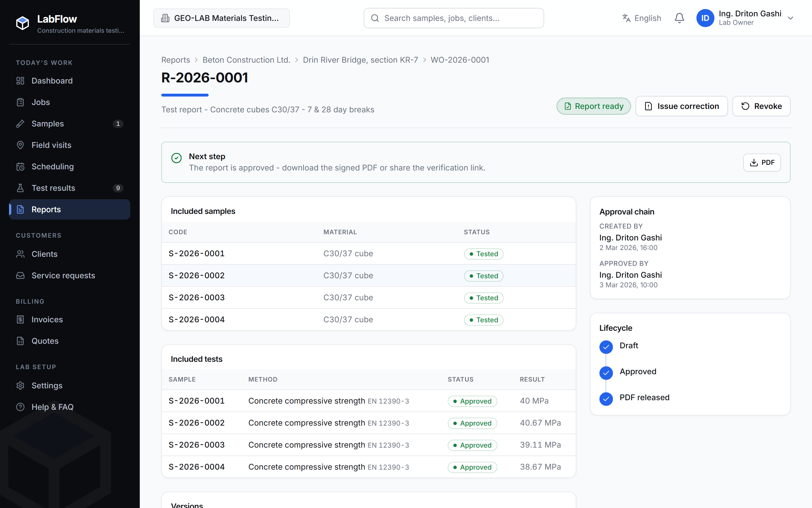Open sample S-2026-0001 in Included samples

click(197, 254)
